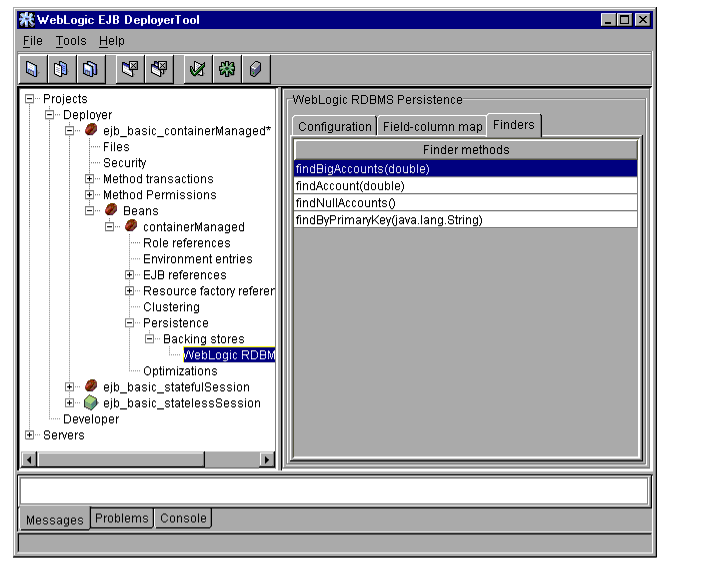Screen dimensions: 713x573
Task: Select the Role references tree item
Action: coord(186,243)
